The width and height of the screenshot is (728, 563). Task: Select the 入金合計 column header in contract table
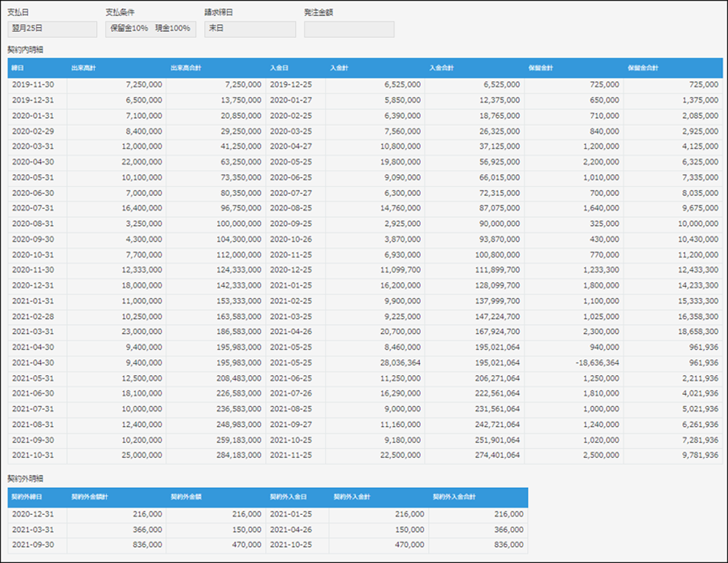475,68
